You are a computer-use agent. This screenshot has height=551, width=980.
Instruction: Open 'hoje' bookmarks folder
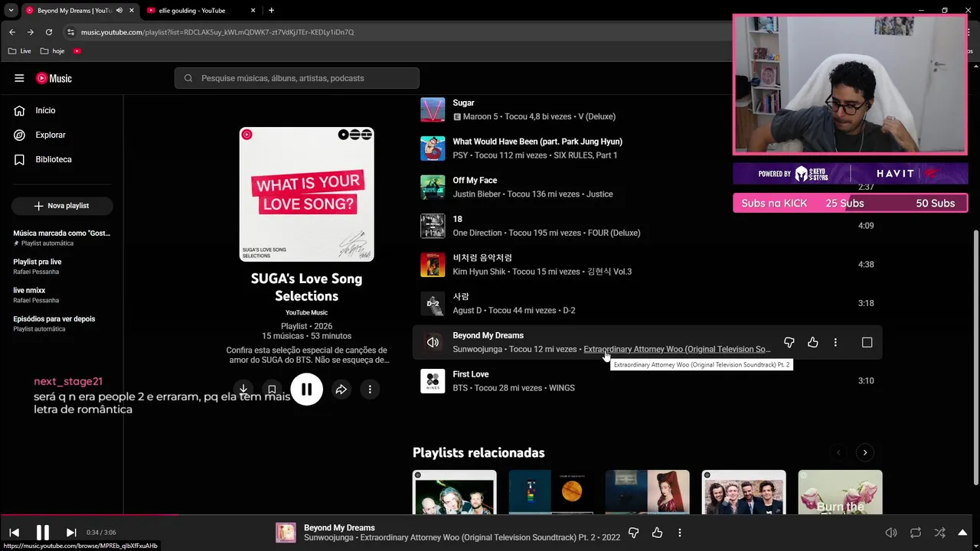53,51
